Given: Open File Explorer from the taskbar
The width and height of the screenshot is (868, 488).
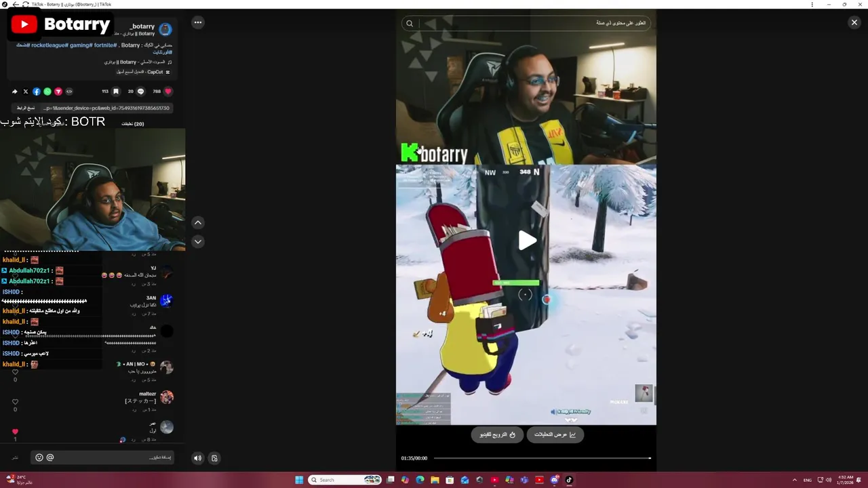Looking at the screenshot, I should point(435,480).
